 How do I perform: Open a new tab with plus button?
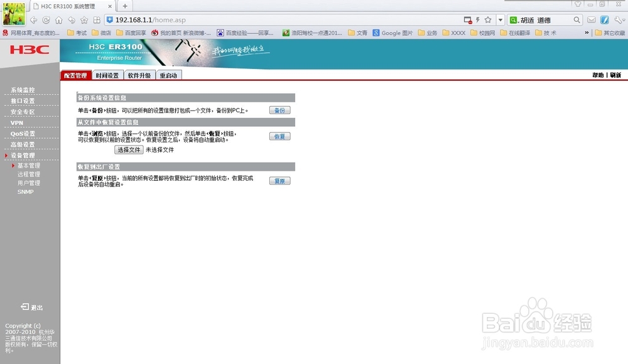click(125, 6)
